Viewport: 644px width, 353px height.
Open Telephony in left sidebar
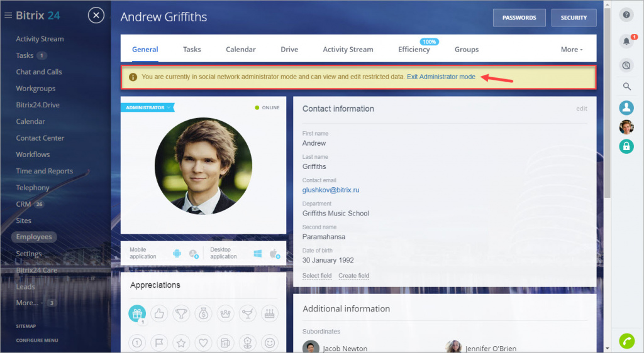tap(33, 188)
